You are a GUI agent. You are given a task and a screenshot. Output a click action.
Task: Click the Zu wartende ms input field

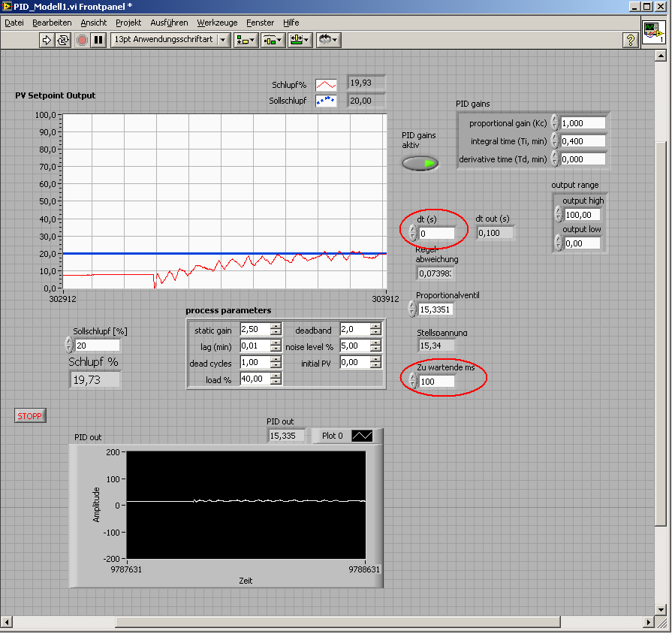[x=436, y=382]
